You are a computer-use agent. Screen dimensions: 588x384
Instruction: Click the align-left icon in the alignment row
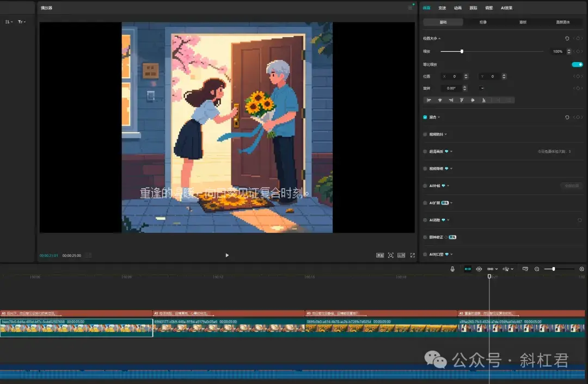(x=429, y=100)
